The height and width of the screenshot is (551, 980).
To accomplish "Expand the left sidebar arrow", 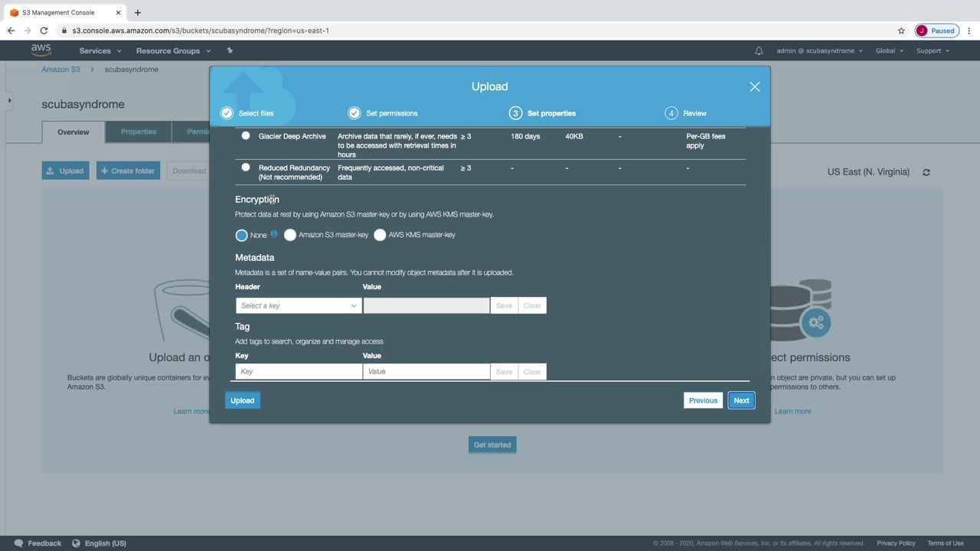I will point(9,100).
